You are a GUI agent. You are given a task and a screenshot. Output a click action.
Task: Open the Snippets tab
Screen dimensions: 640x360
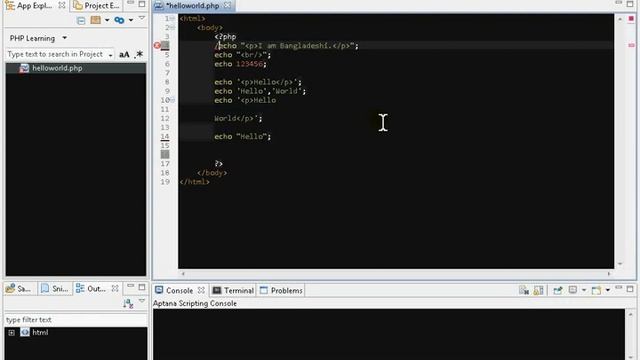click(54, 289)
